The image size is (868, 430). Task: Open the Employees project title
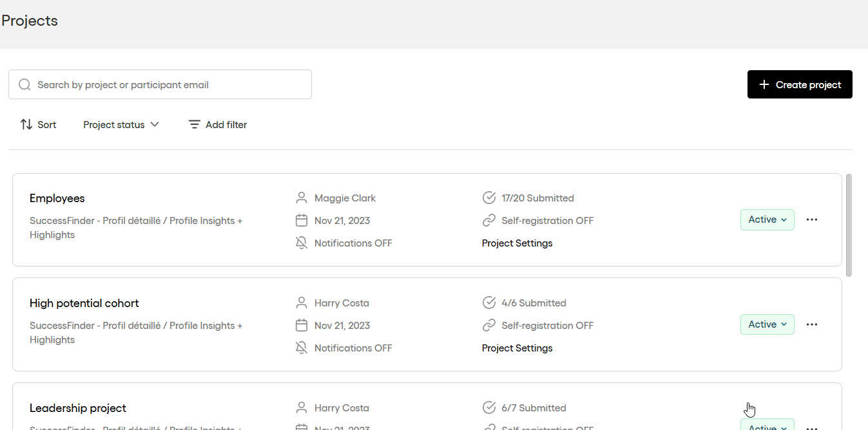[x=57, y=198]
